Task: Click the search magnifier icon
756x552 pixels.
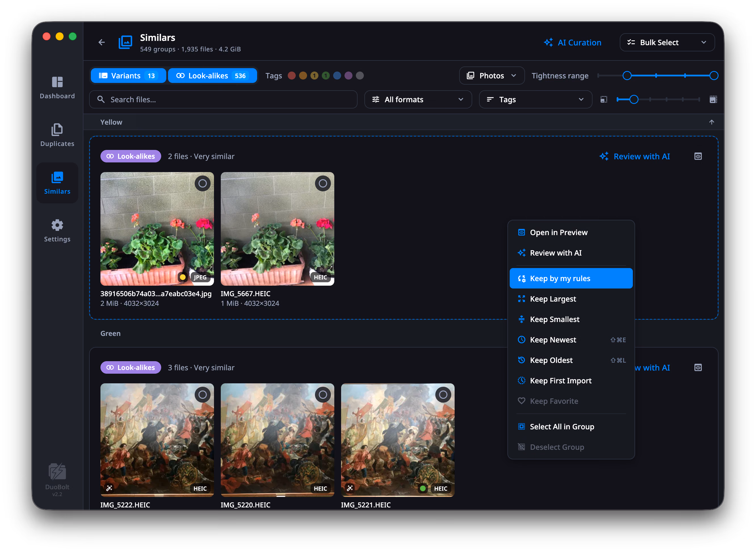Action: pos(100,100)
